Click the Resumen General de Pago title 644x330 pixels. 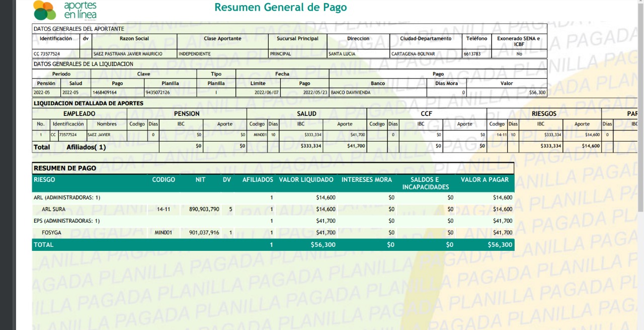point(280,8)
